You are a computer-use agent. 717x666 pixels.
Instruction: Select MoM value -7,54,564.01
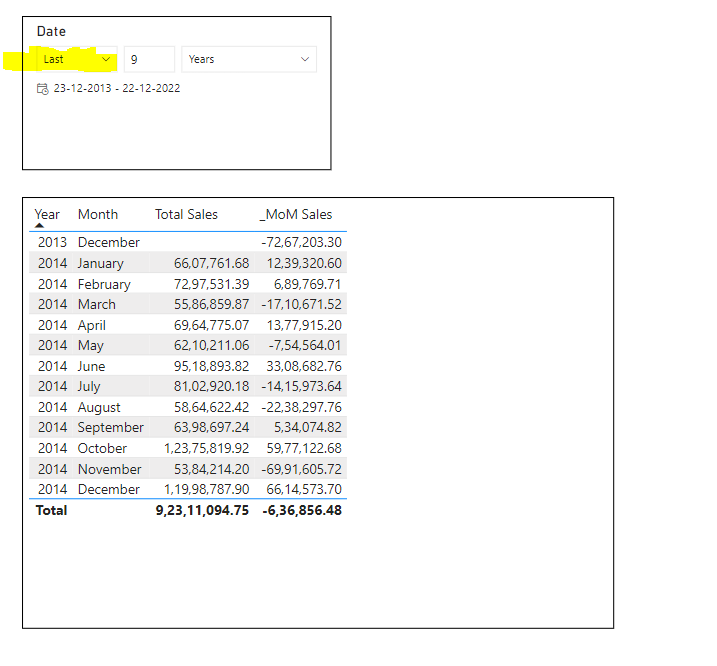(305, 346)
